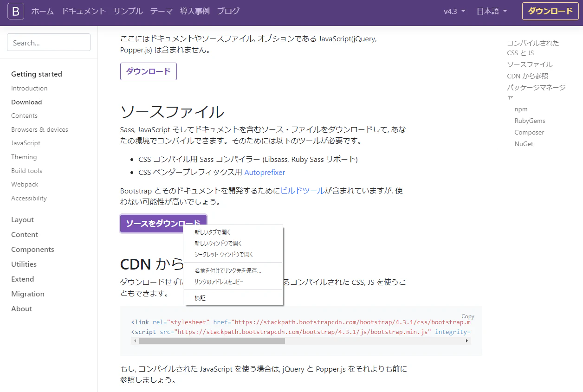The image size is (583, 392).
Task: Jump to コンパイルされた CSS と JS section
Action: click(533, 48)
